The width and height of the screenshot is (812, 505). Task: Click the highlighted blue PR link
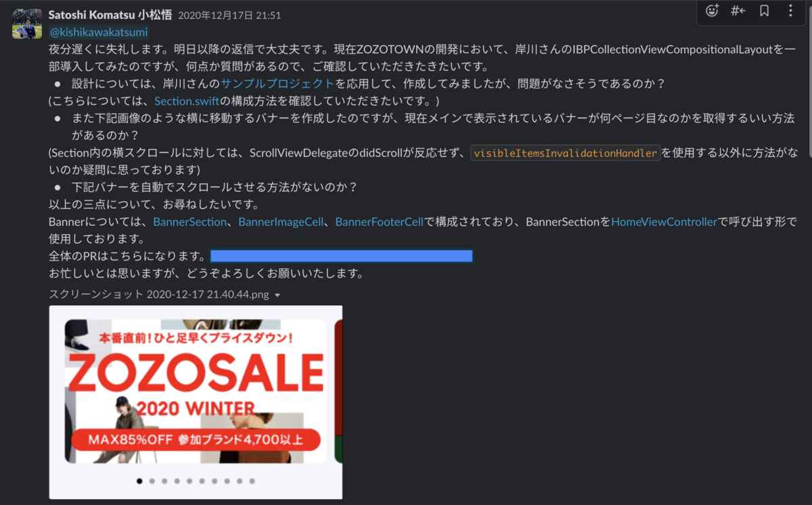(342, 256)
